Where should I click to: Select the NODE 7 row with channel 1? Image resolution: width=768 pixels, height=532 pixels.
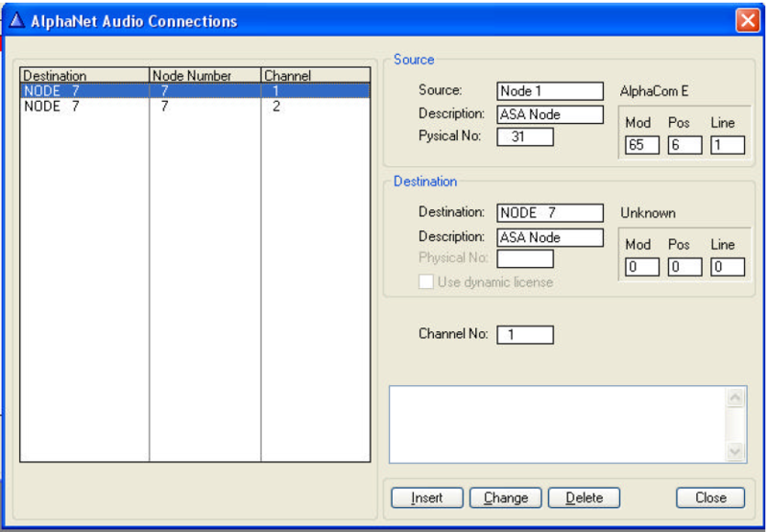195,90
